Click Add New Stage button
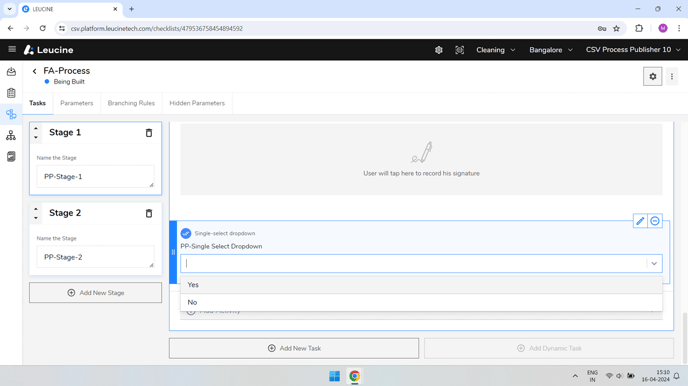 [x=96, y=293]
